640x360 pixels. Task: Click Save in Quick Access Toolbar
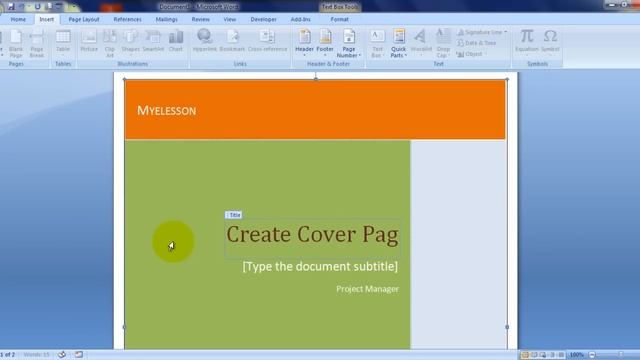pos(11,7)
